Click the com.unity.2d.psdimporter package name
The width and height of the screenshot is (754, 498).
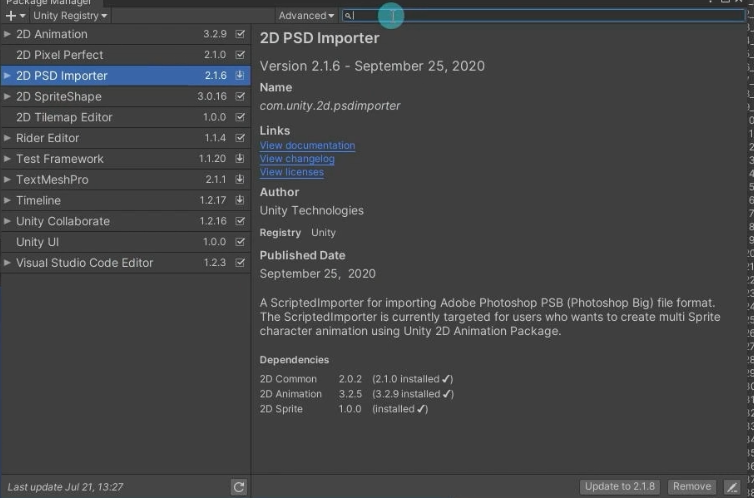pos(330,106)
